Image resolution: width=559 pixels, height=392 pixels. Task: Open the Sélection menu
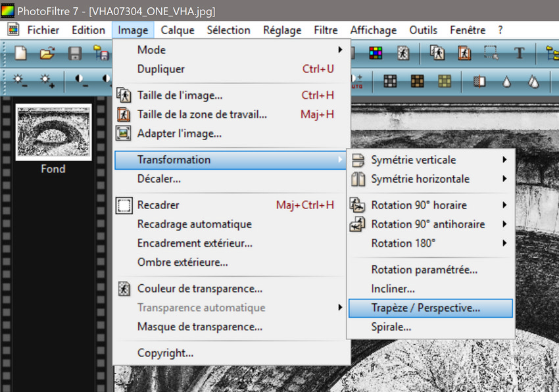tap(228, 30)
